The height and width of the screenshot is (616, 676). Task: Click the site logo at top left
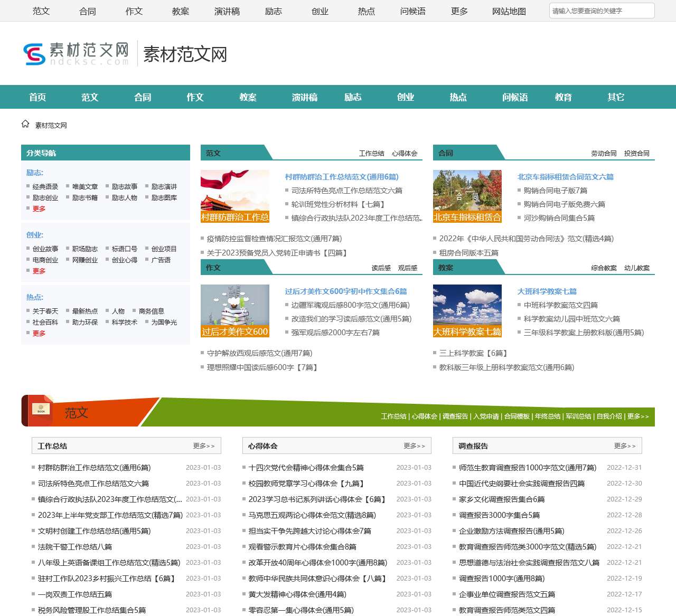point(77,54)
